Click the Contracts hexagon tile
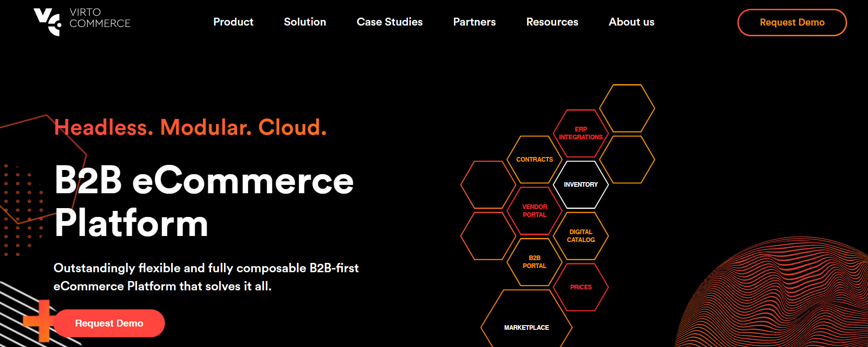 [x=534, y=159]
